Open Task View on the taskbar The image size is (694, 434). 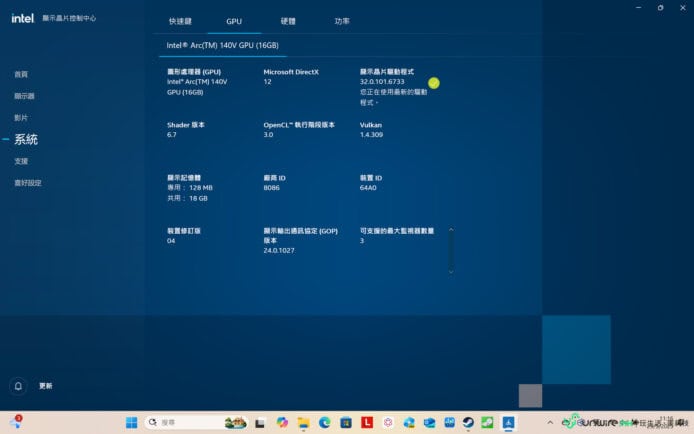tap(260, 423)
